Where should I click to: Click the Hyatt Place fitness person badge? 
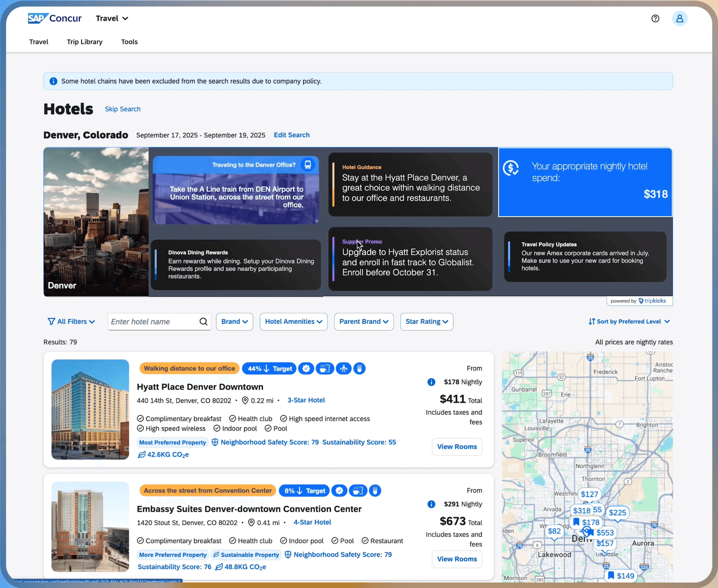(343, 369)
